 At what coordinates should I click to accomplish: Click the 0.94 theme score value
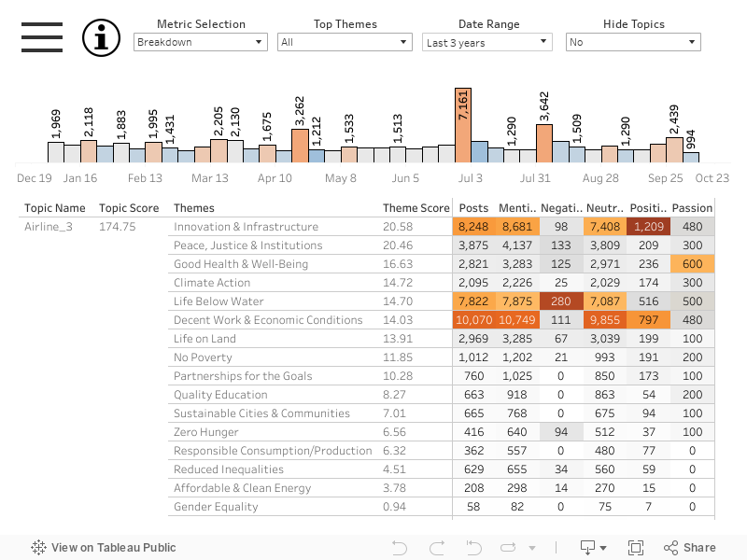[x=394, y=507]
